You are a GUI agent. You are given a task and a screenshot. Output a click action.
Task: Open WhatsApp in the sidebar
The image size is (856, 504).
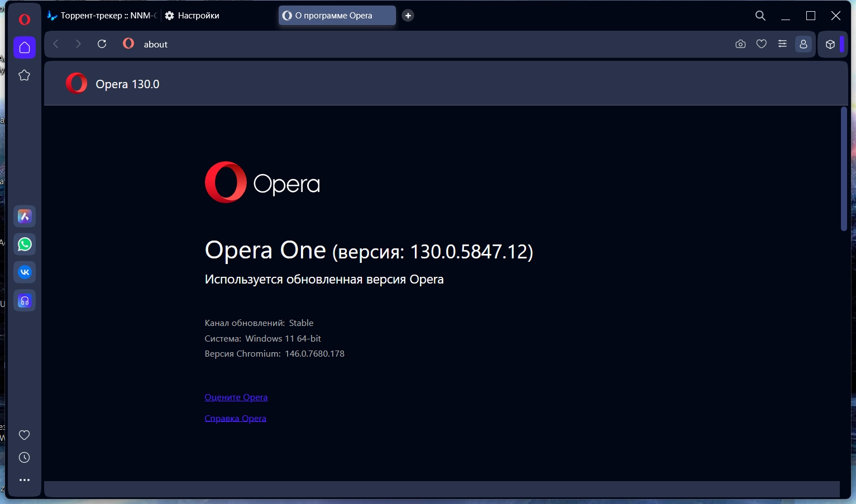click(25, 244)
